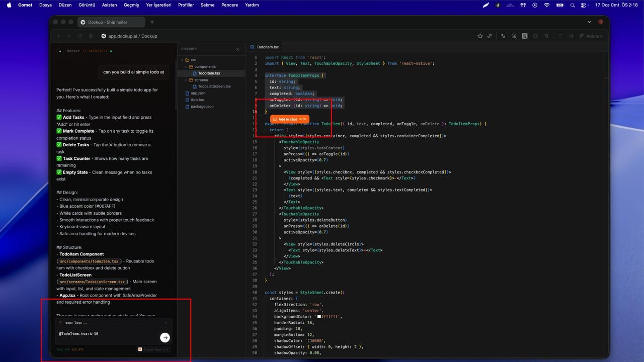This screenshot has width=644, height=362.
Task: Click the Wi-Fi status icon
Action: tap(546, 5)
